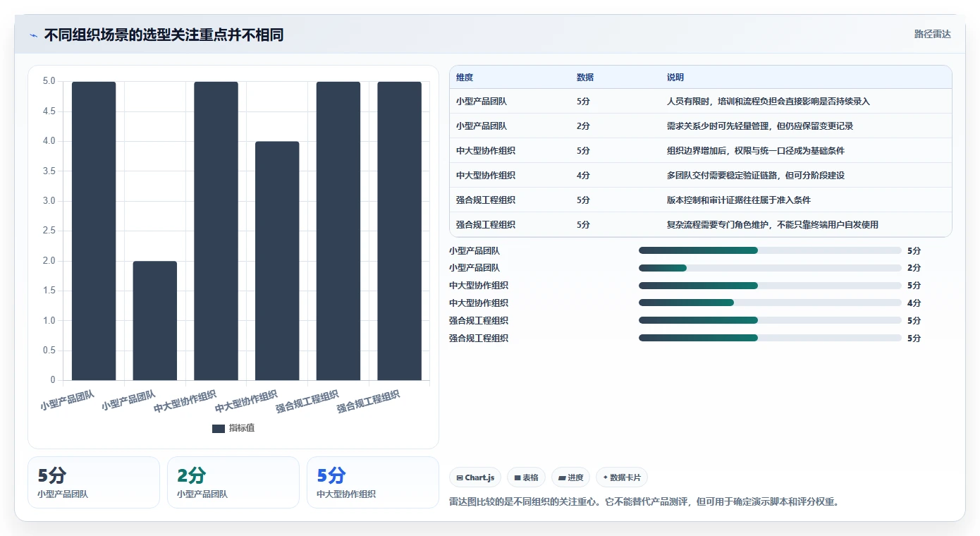Click the 路径雷达 tag in the header
The image size is (980, 536).
coord(932,34)
